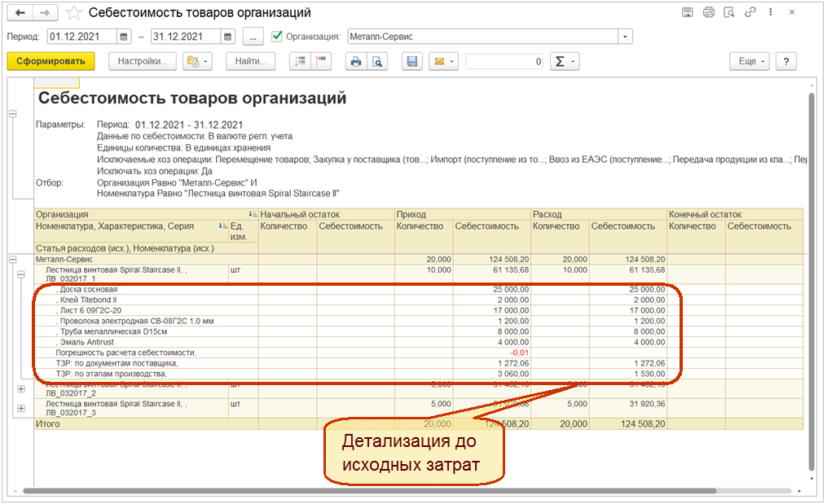Image resolution: width=827 pixels, height=504 pixels.
Task: Click the favorites star icon near title
Action: point(74,13)
